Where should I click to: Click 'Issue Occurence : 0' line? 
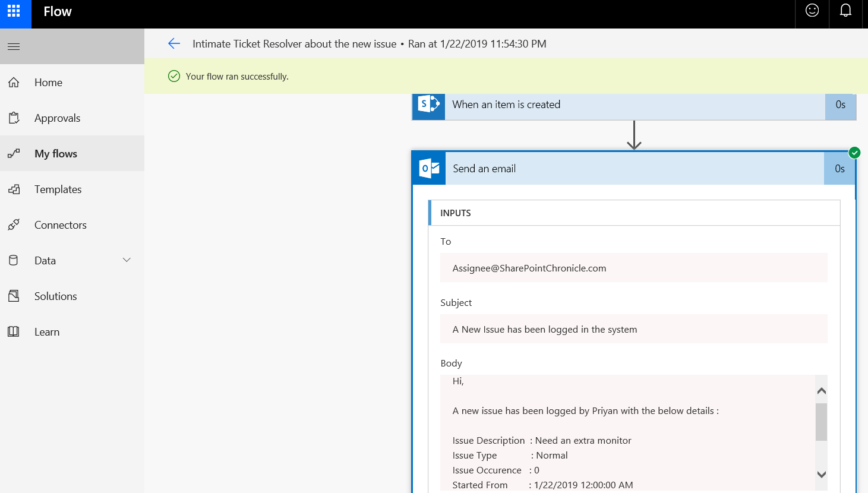click(x=496, y=470)
